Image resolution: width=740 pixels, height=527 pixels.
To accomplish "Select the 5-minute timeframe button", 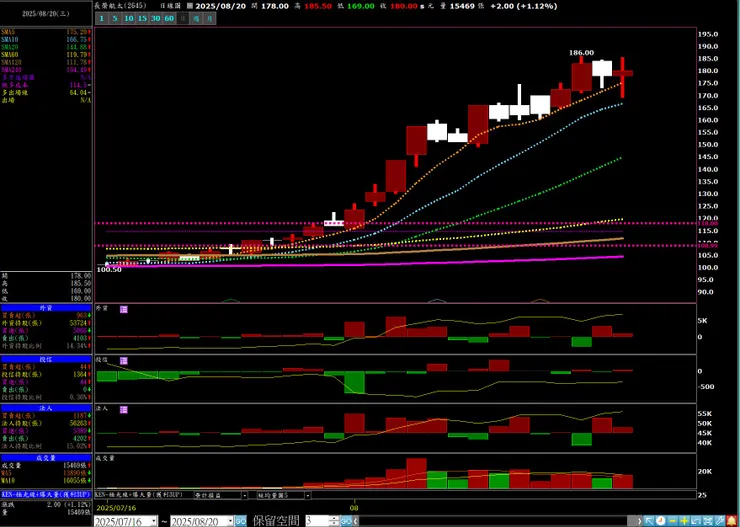I will tap(115, 19).
